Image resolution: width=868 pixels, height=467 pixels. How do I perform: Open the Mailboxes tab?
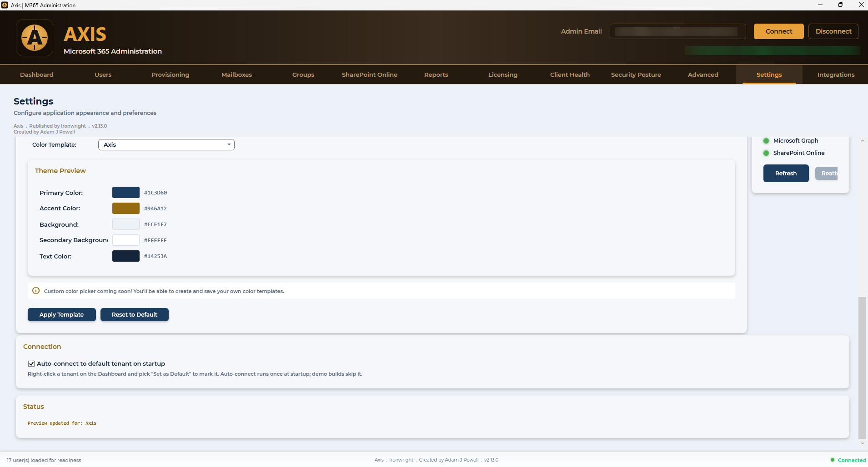point(236,75)
